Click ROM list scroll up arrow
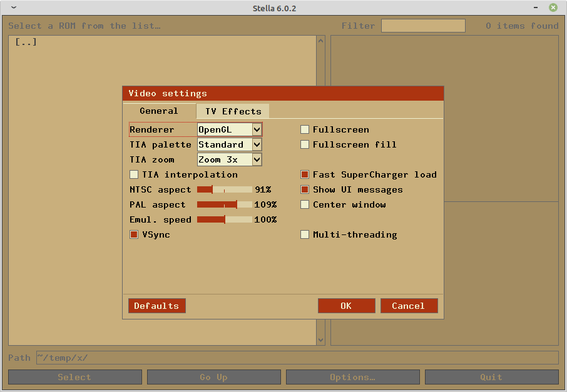Screen dimensions: 567x392 [x=321, y=41]
